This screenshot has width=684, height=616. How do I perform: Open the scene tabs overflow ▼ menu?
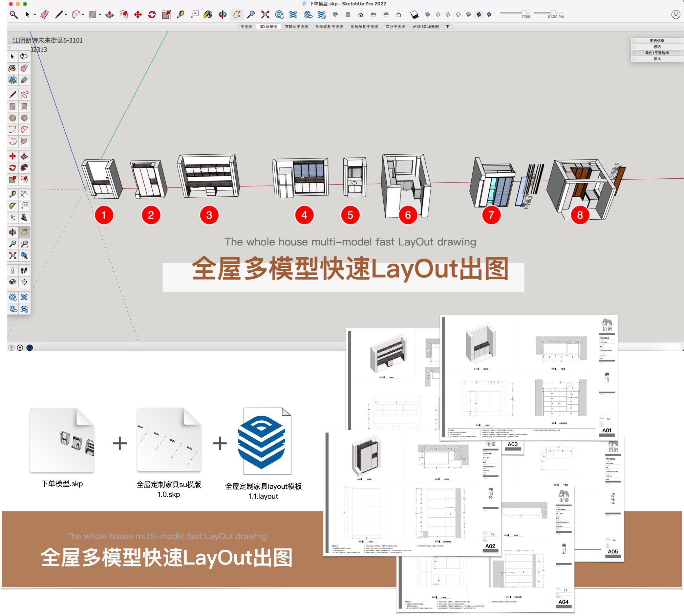[448, 26]
